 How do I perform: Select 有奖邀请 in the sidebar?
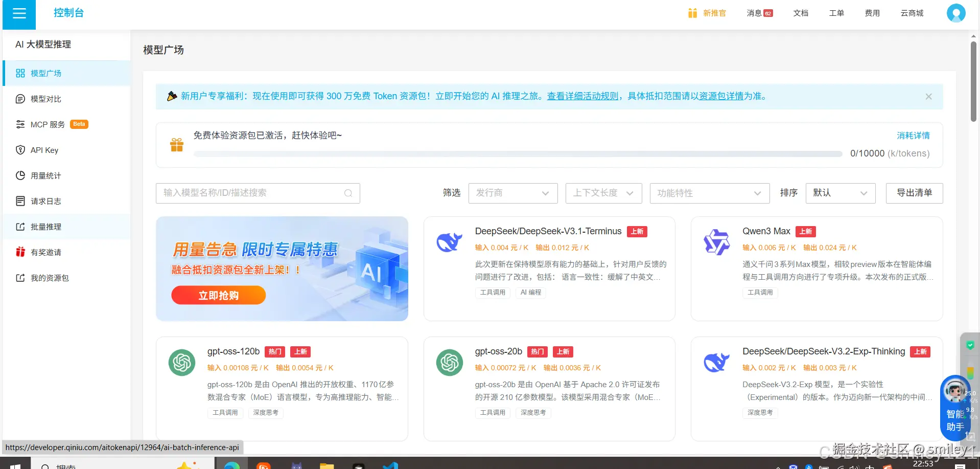point(66,252)
